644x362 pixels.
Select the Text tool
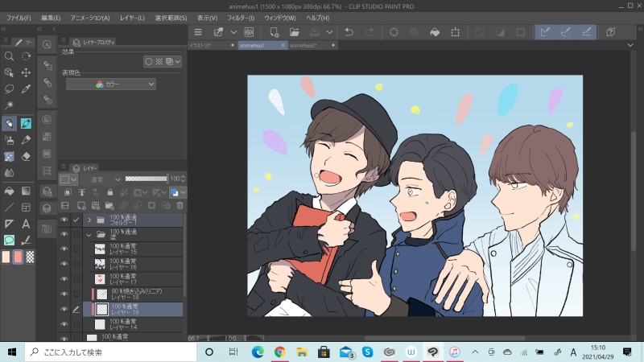click(26, 224)
